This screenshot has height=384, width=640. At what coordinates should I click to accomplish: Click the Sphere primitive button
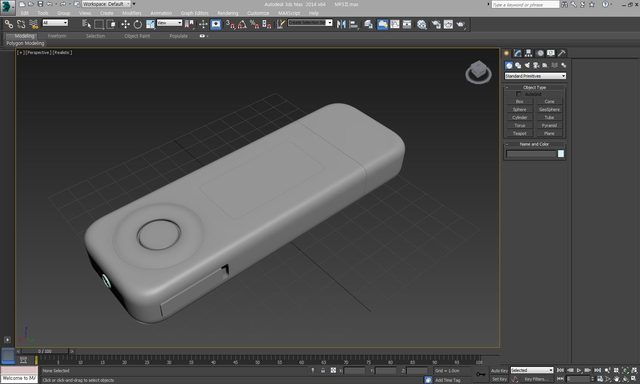point(519,109)
